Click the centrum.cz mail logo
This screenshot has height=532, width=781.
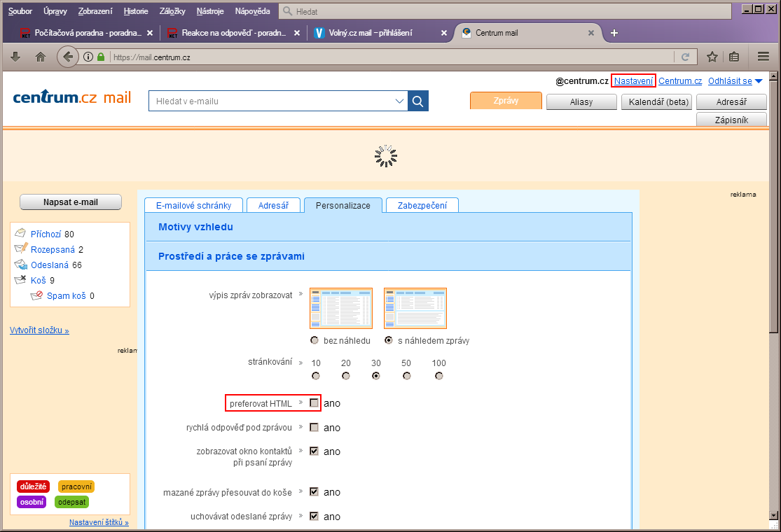tap(71, 97)
